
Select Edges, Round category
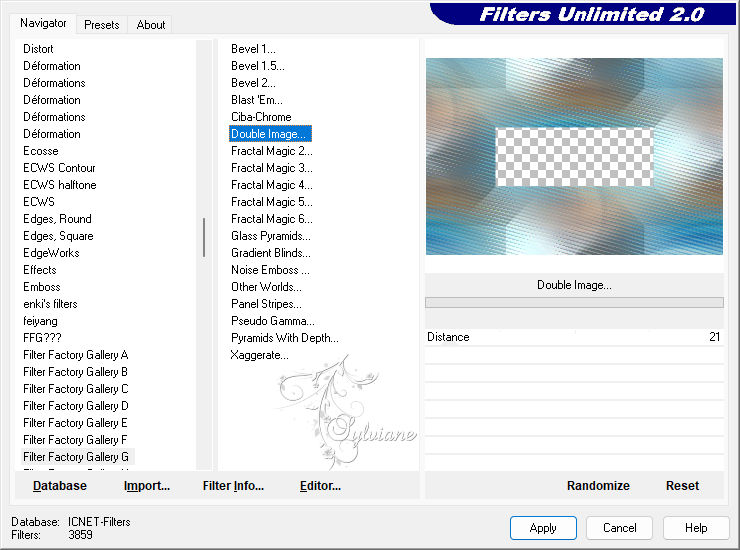pyautogui.click(x=57, y=219)
